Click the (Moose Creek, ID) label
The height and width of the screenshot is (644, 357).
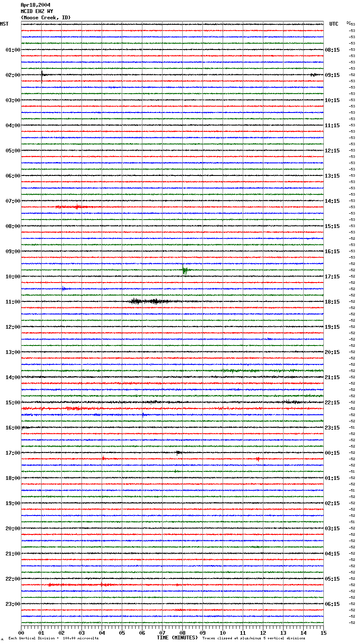tap(46, 18)
